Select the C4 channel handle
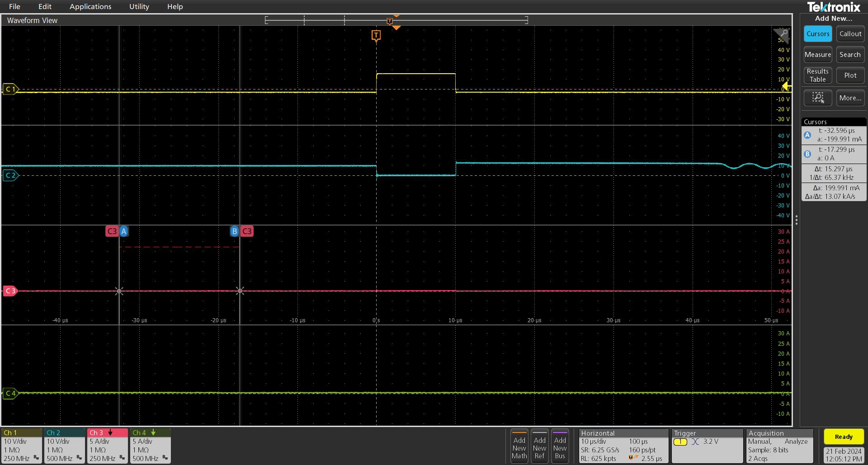Viewport: 868px width, 465px height. point(10,393)
